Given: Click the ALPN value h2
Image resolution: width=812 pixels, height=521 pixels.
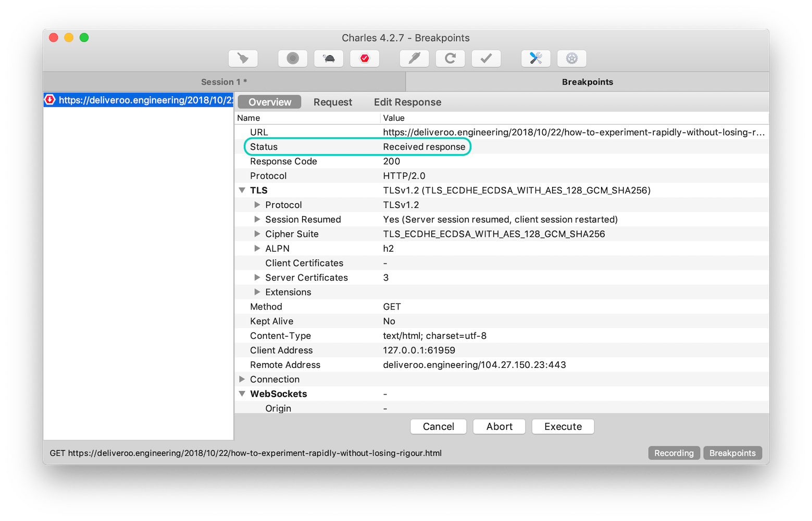Looking at the screenshot, I should pos(389,249).
